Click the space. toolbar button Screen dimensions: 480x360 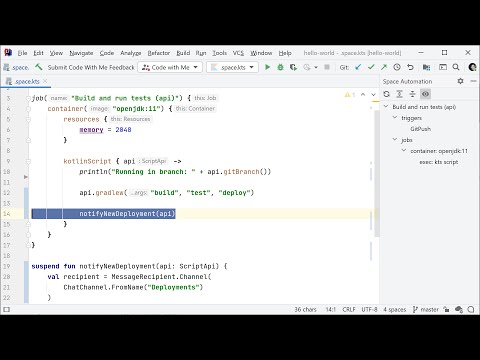tap(16, 67)
